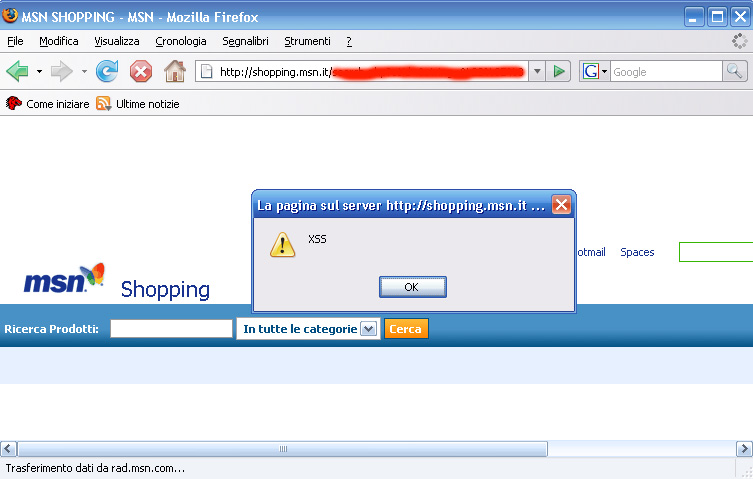Screen dimensions: 753x479
Task: Click the green Go arrow beside address bar
Action: [559, 72]
